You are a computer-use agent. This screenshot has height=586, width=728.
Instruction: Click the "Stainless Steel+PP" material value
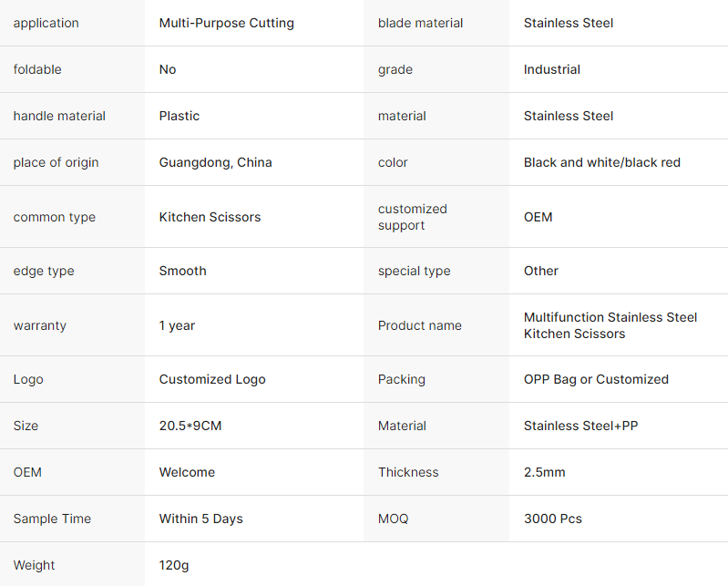coord(580,426)
